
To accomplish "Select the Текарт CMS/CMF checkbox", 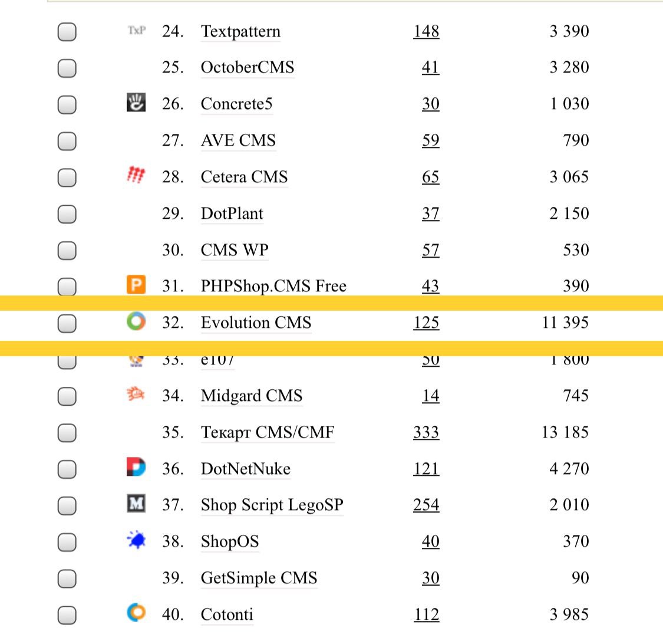I will pyautogui.click(x=67, y=433).
